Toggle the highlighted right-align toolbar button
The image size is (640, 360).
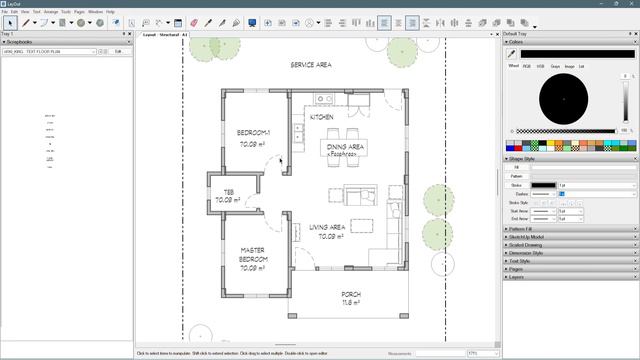412,23
